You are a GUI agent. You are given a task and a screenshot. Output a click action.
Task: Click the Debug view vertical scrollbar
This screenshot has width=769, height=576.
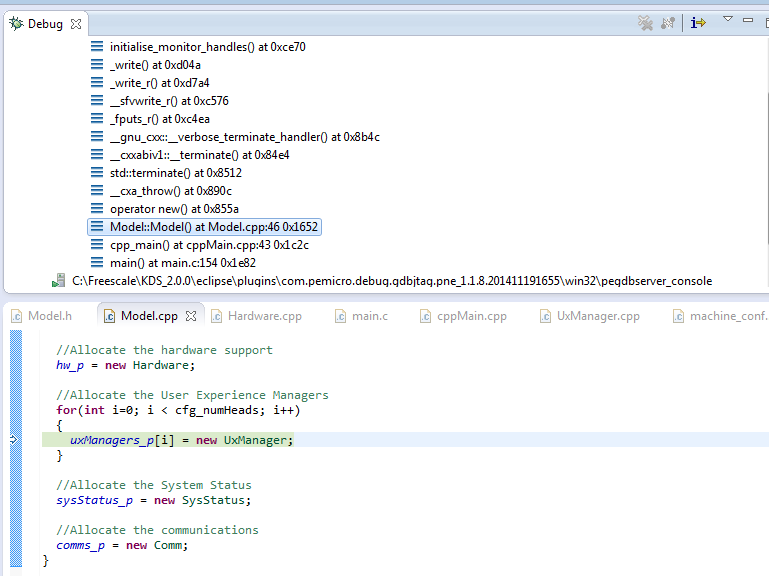pos(766,167)
